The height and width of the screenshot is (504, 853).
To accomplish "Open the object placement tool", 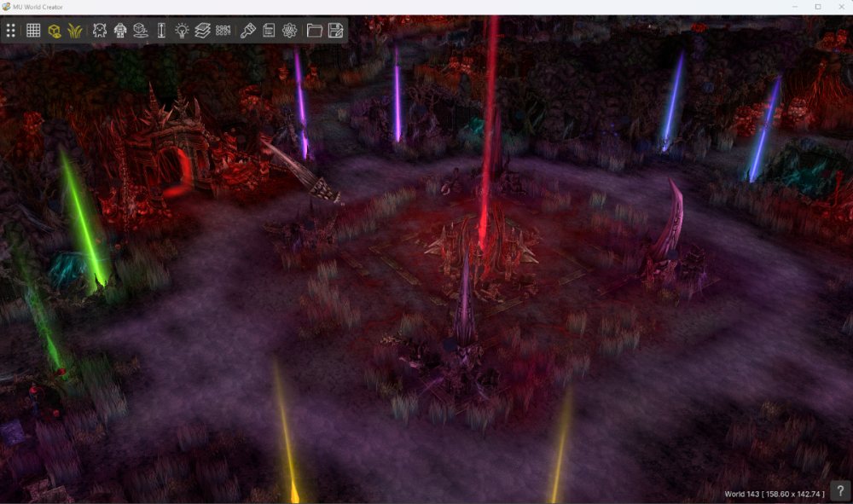I will point(141,31).
